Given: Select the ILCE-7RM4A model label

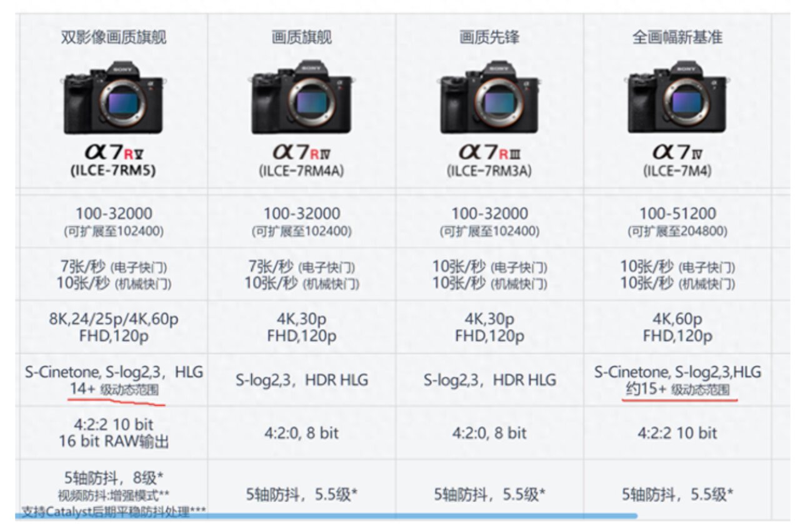Looking at the screenshot, I should click(302, 170).
